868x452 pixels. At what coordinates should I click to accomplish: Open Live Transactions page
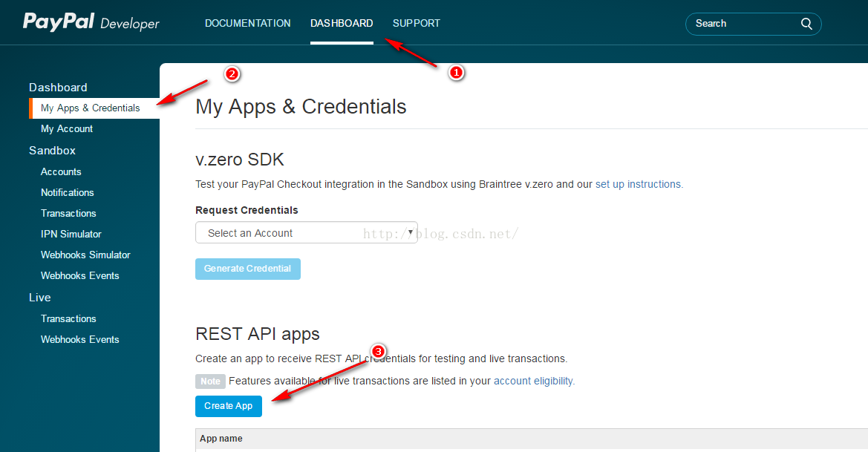[x=68, y=318]
